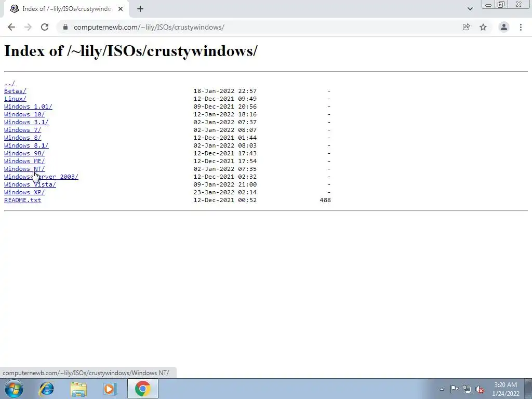The image size is (532, 399).
Task: Open the Betas/ folder link
Action: coord(15,91)
